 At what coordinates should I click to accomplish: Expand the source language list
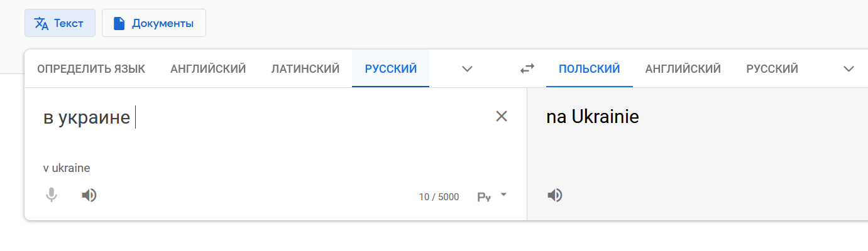467,69
